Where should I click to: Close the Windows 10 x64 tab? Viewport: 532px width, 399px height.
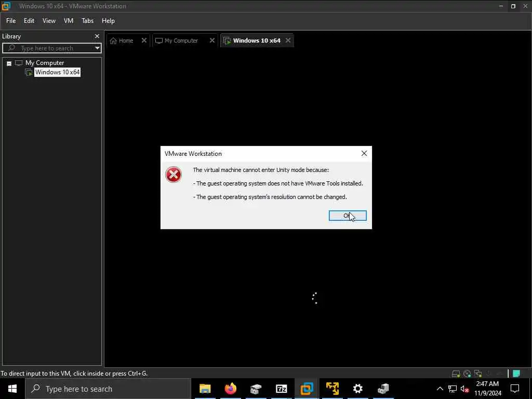pyautogui.click(x=288, y=41)
